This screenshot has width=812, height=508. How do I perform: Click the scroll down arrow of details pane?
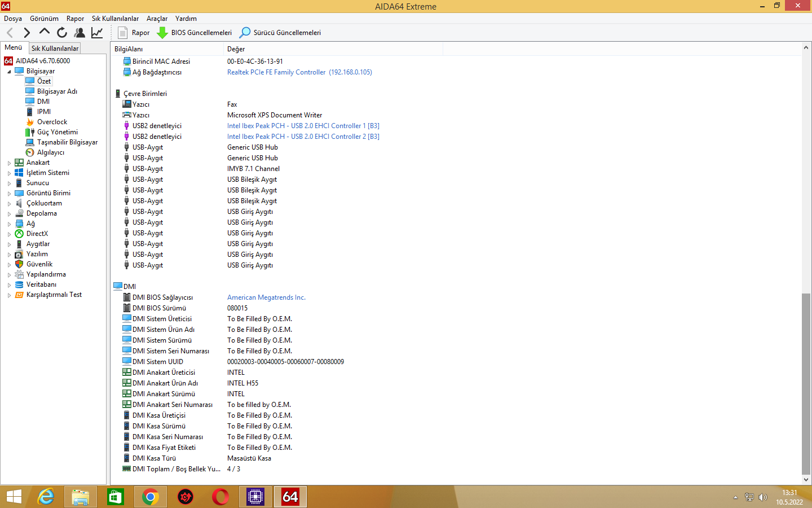(806, 480)
